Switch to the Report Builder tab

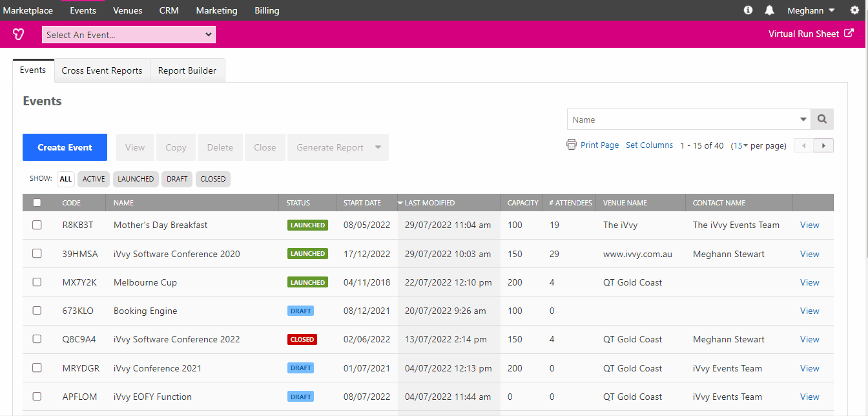187,71
